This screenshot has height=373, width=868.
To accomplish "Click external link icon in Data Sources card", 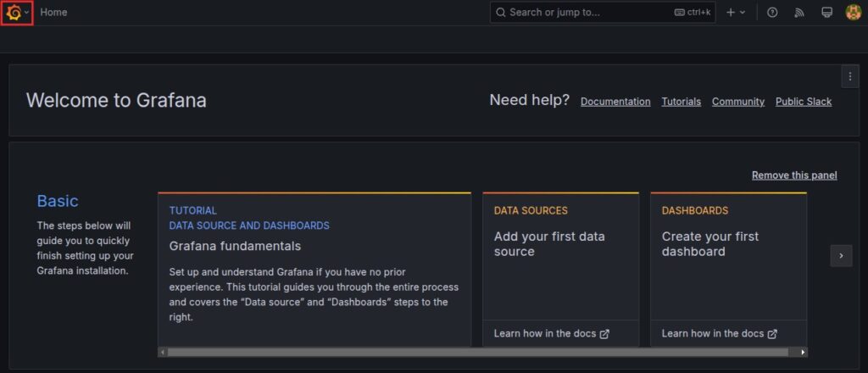I will pyautogui.click(x=604, y=334).
